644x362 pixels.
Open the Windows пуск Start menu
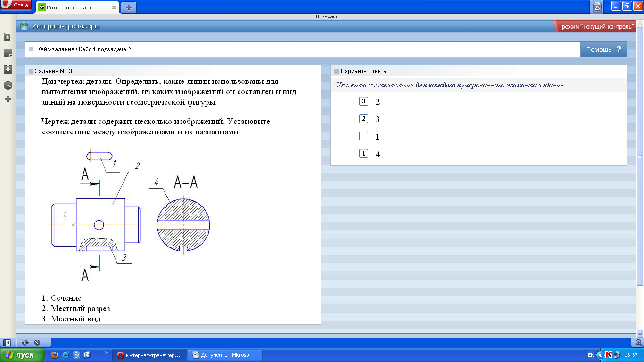[x=23, y=355]
